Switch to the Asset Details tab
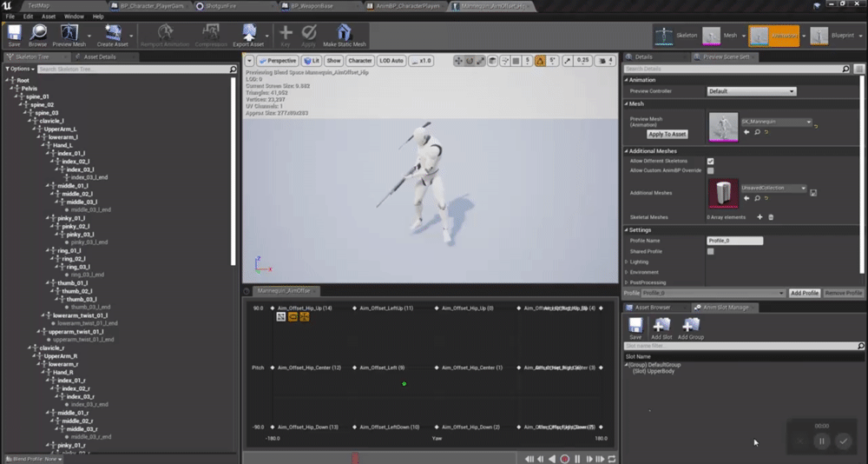Image resolution: width=868 pixels, height=464 pixels. point(100,57)
